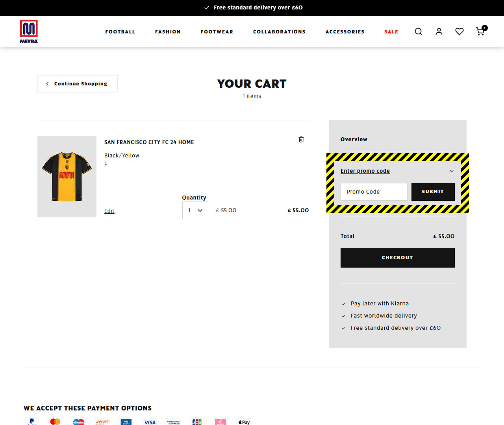Click the free standard delivery banner text
This screenshot has height=425, width=504.
click(x=258, y=7)
